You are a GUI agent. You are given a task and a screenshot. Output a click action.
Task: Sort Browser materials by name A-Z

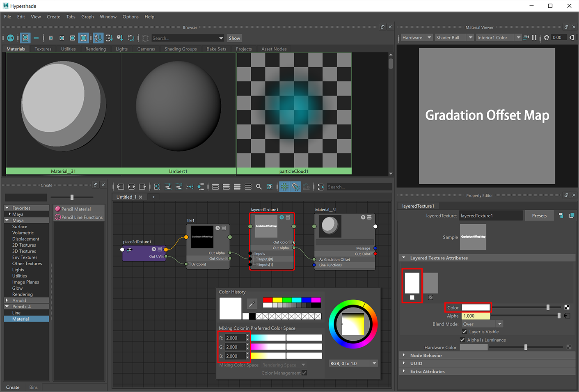98,38
